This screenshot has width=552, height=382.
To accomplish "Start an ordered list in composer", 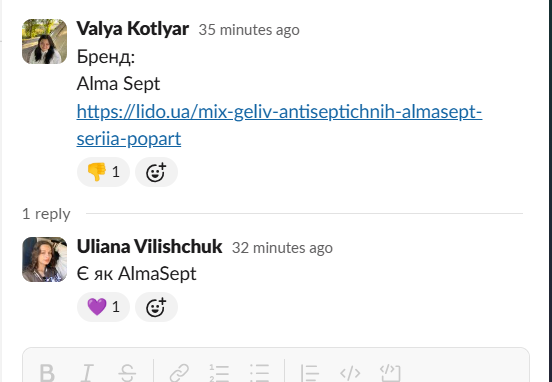I will [x=219, y=372].
